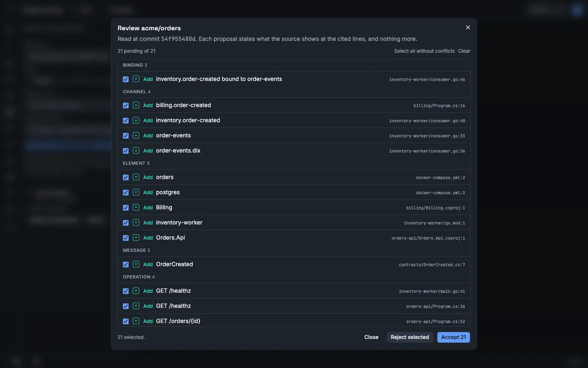Click the inventory-worker/go.mod:1 source reference

pos(434,223)
